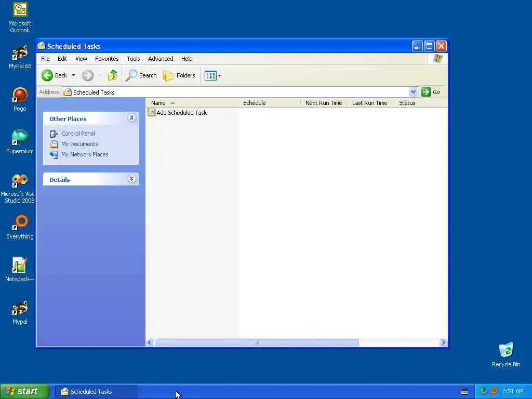The height and width of the screenshot is (399, 532).
Task: Maximize the Scheduled Tasks window
Action: pos(429,46)
